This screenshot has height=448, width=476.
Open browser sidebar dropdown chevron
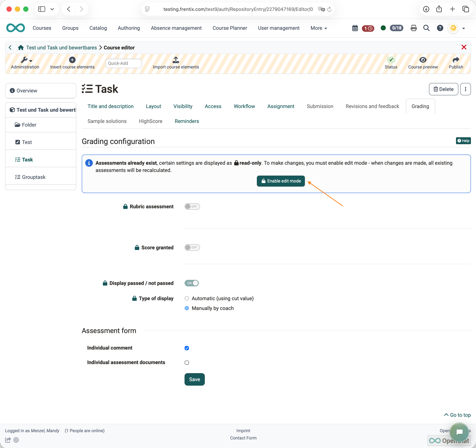[x=52, y=9]
